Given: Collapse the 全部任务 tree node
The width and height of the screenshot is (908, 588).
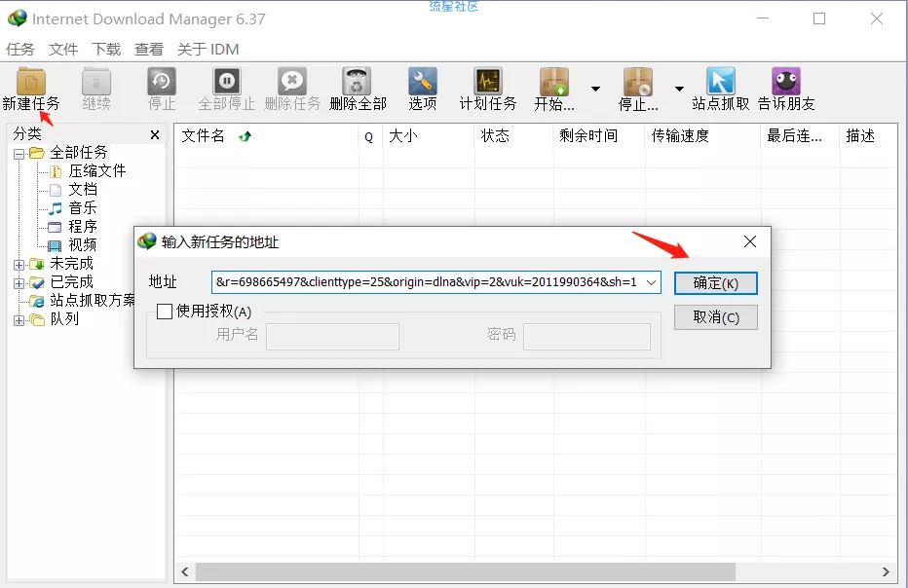Looking at the screenshot, I should point(19,154).
